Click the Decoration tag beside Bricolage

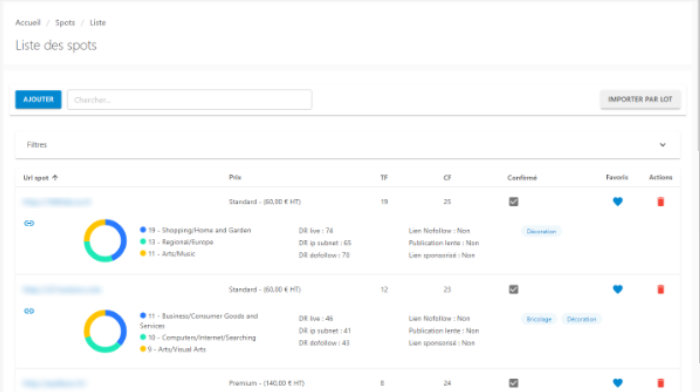click(x=581, y=319)
